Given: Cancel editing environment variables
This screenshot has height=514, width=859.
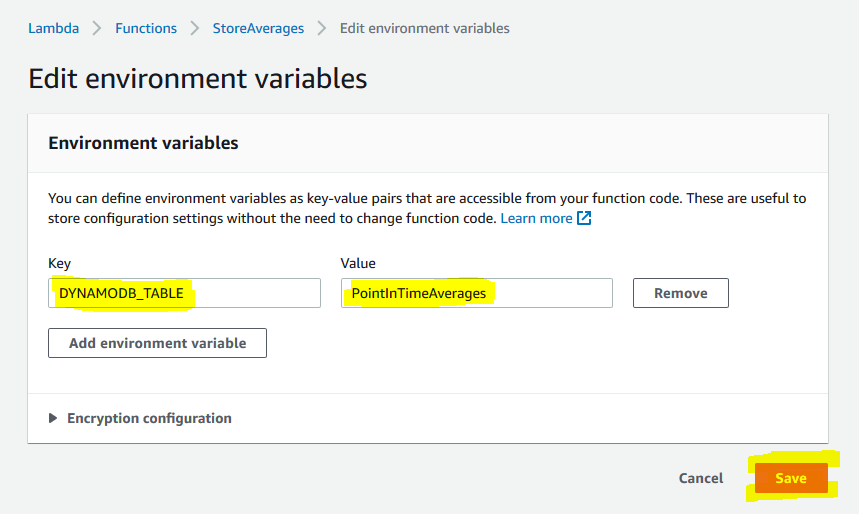Looking at the screenshot, I should pyautogui.click(x=701, y=478).
